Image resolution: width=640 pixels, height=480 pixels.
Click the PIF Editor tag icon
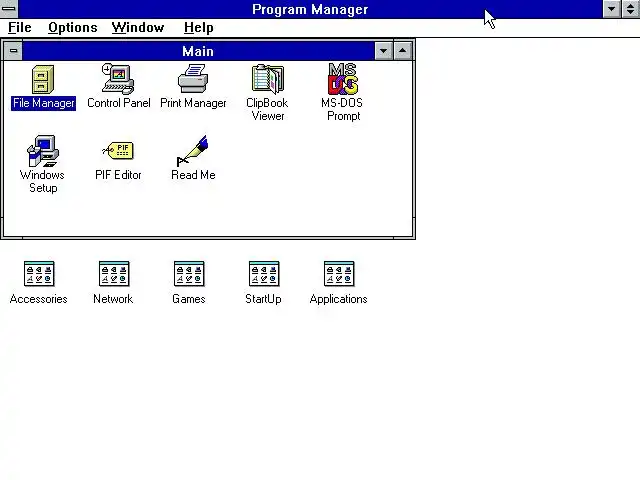[x=118, y=151]
